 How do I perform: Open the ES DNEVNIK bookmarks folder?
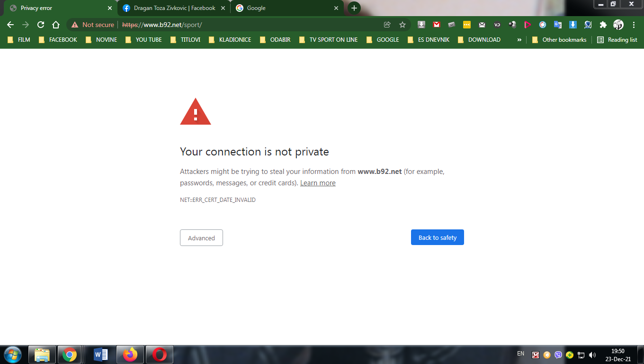point(429,40)
